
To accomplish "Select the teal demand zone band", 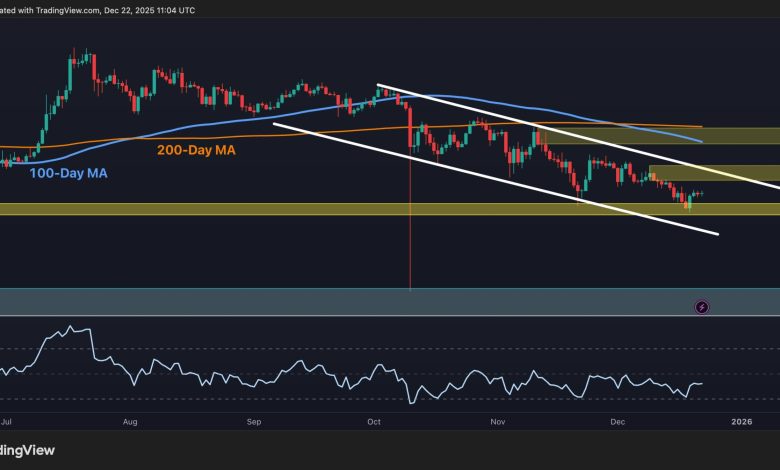I will (300, 302).
